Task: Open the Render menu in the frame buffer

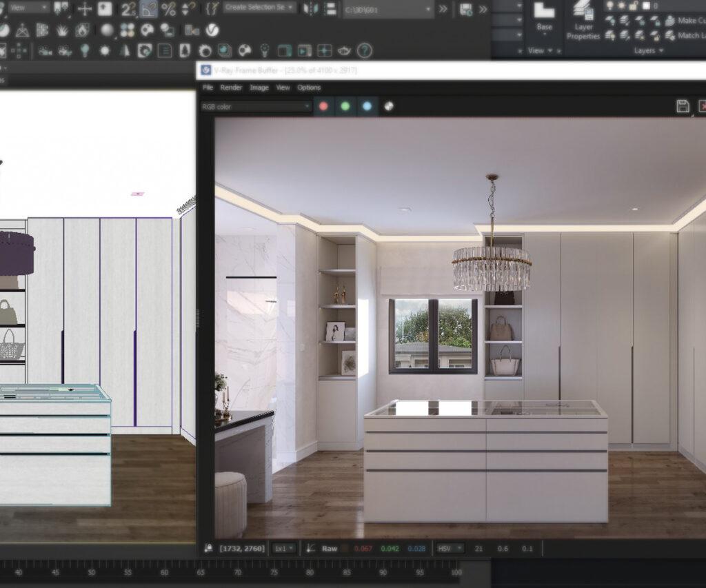Action: coord(231,88)
